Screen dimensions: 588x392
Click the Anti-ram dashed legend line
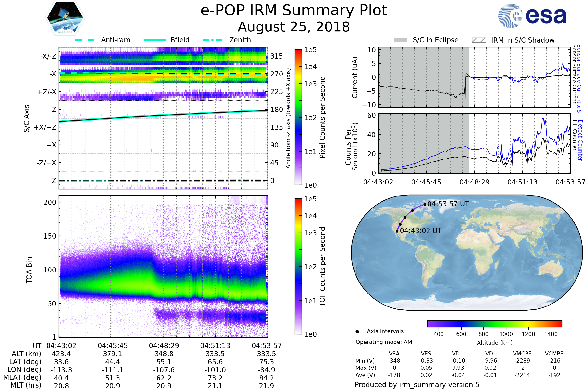(x=85, y=40)
